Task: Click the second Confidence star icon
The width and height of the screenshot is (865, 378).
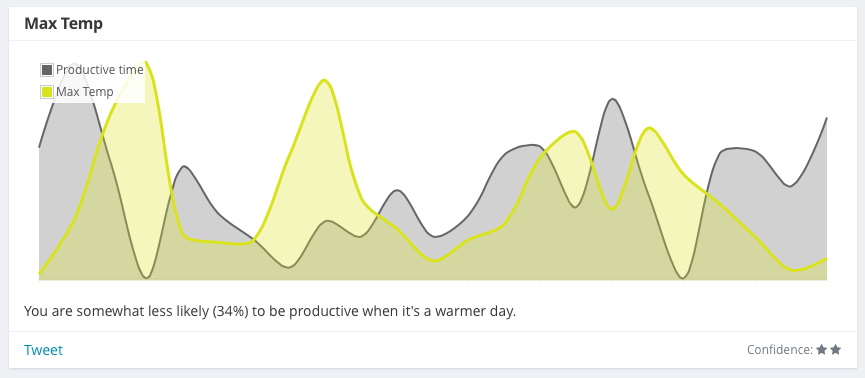Action: coord(835,349)
